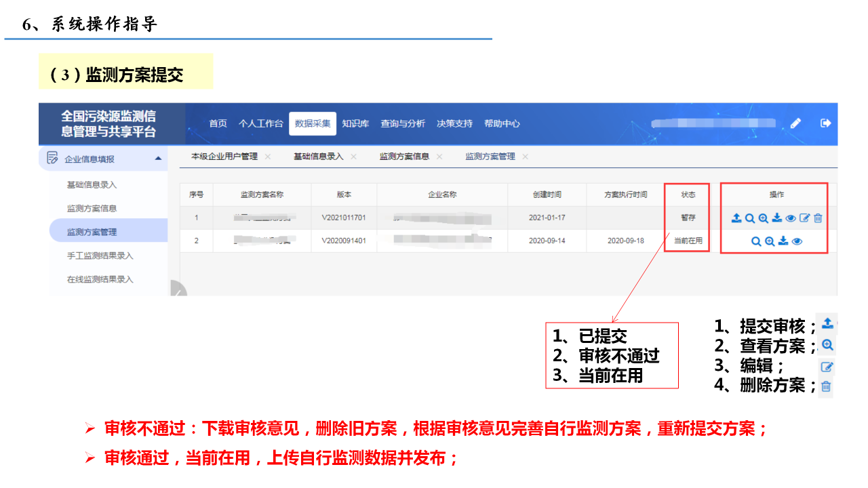Viewport: 868px width, 488px height.
Task: Select the 知识库 top menu item
Action: tap(355, 123)
